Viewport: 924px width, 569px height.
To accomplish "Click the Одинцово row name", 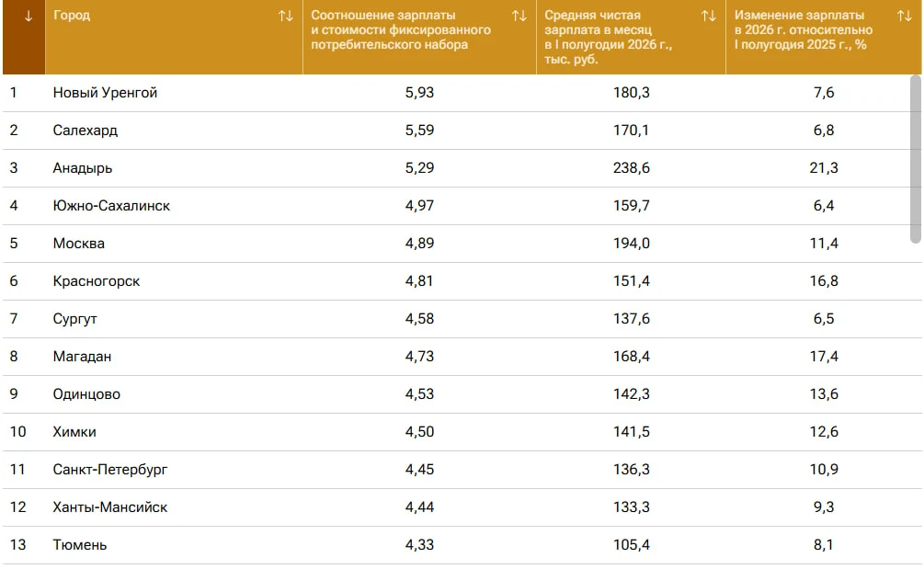I will click(86, 394).
